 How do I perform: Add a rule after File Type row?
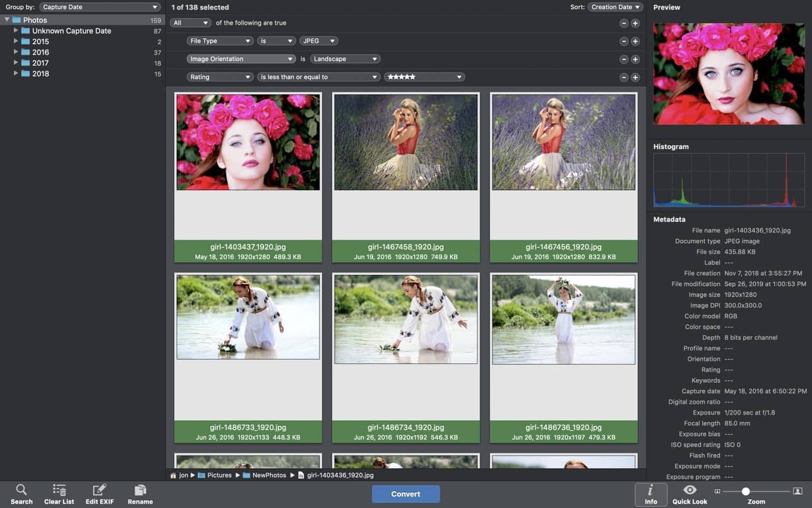click(635, 41)
